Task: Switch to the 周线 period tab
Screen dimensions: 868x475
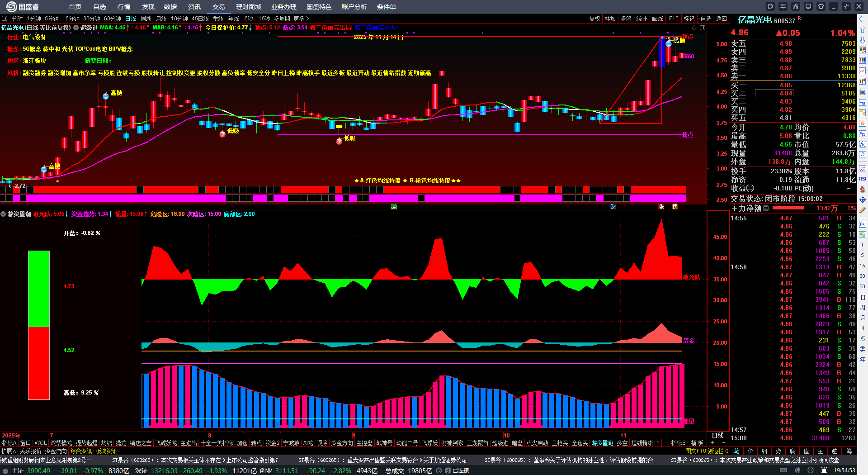Action: 146,19
